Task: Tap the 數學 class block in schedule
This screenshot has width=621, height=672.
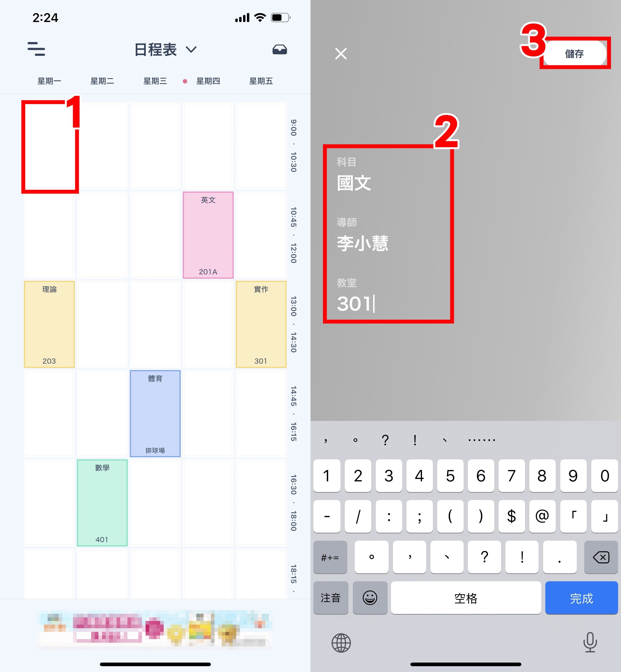Action: 103,500
